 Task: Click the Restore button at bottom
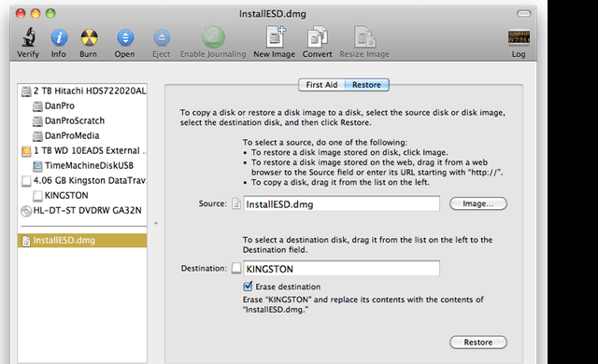pos(478,343)
